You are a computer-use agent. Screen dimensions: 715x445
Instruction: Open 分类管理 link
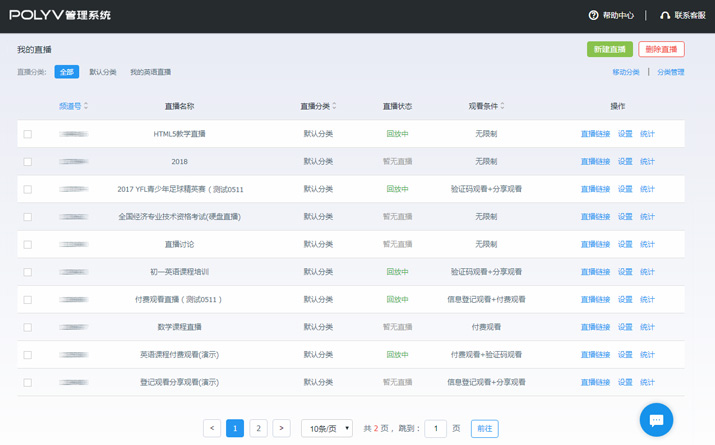[x=670, y=72]
